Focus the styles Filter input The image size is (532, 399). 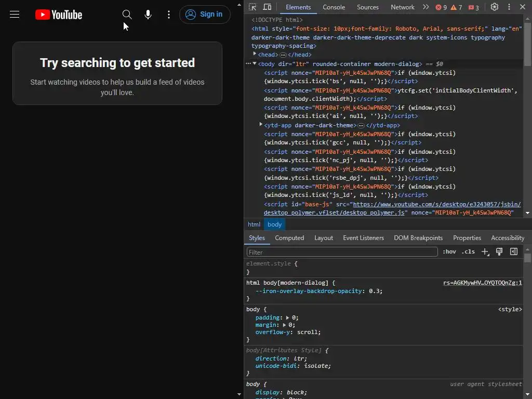point(342,252)
